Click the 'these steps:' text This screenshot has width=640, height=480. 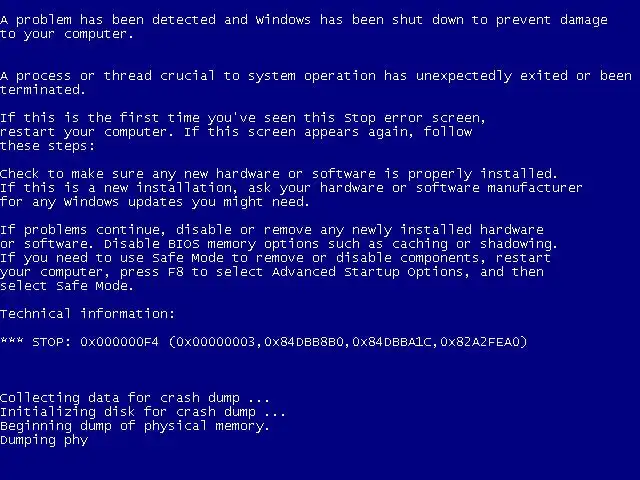47,146
